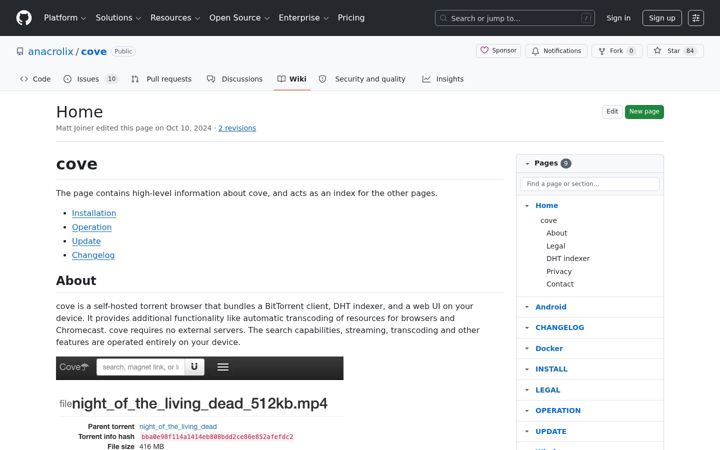This screenshot has height=450, width=720.
Task: Expand the INSTALL page sections
Action: (x=527, y=369)
